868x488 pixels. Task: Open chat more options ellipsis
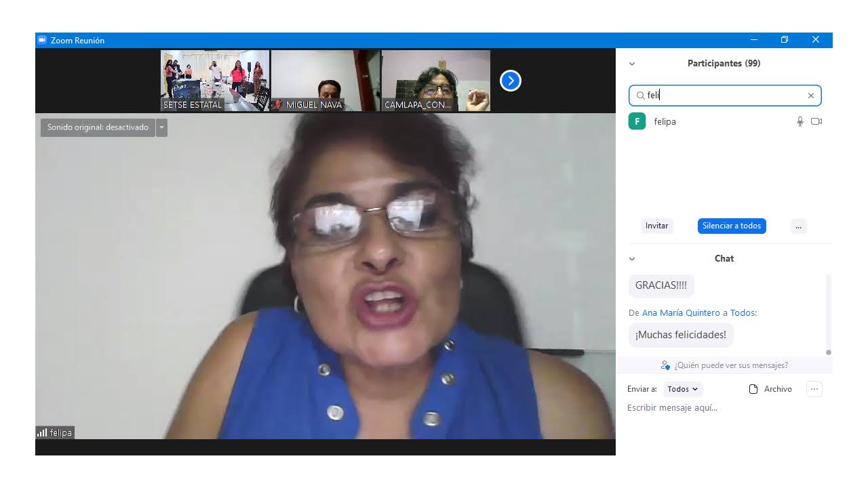(814, 389)
